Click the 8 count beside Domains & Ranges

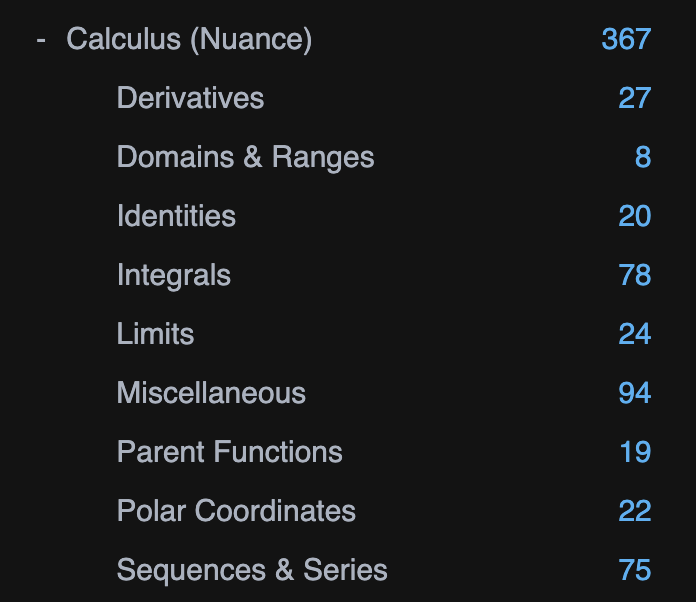pyautogui.click(x=643, y=157)
